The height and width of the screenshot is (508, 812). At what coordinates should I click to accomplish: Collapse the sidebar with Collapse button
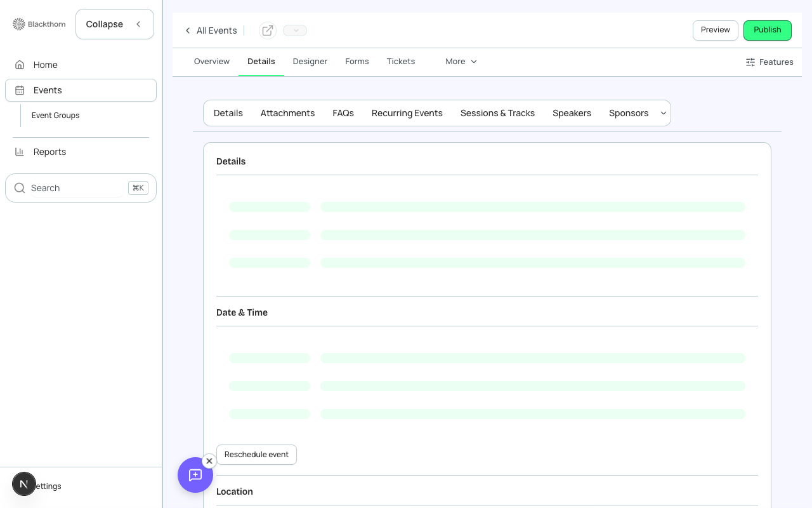pyautogui.click(x=115, y=24)
